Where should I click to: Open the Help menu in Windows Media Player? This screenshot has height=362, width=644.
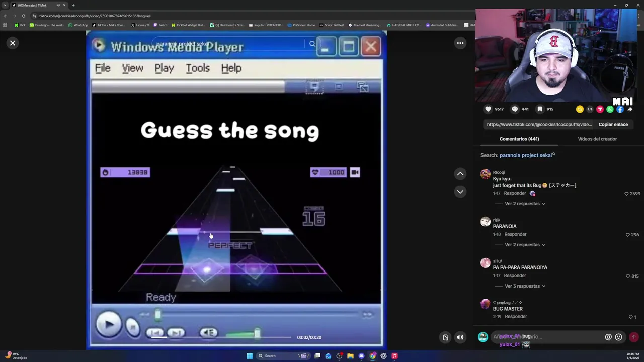coord(231,68)
